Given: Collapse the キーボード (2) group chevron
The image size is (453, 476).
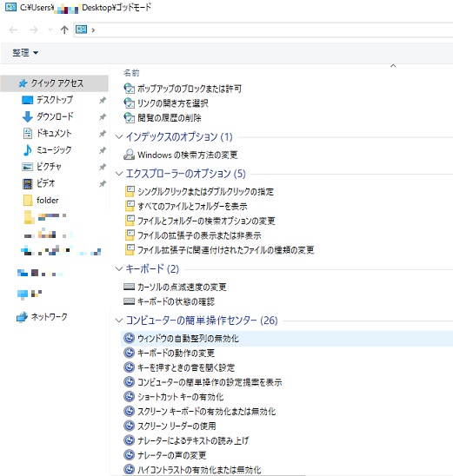Looking at the screenshot, I should pos(119,269).
